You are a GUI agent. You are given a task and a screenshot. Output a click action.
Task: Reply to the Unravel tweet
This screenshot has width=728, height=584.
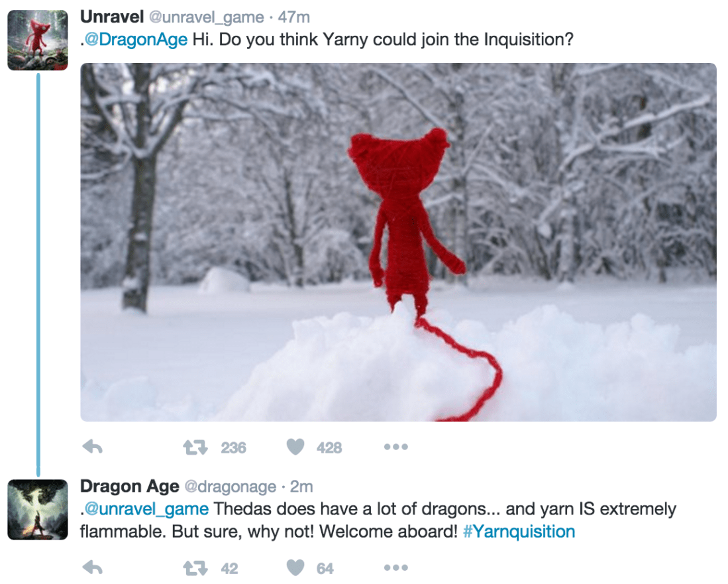coord(92,447)
